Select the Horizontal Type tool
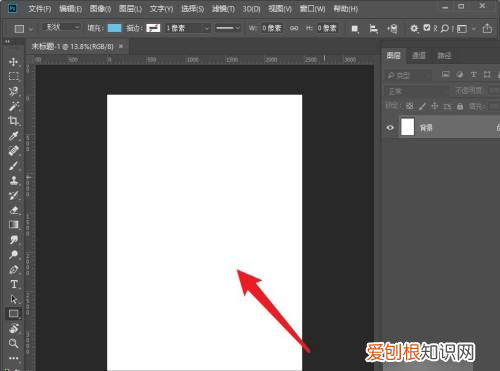Screen dimensions: 500x371 pos(13,284)
